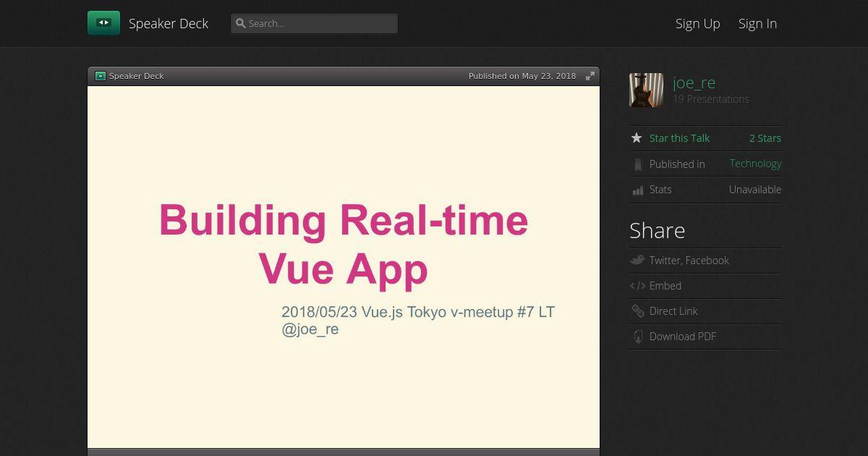The height and width of the screenshot is (456, 868).
Task: Click the small Speaker Deck icon in player header
Action: click(x=101, y=76)
